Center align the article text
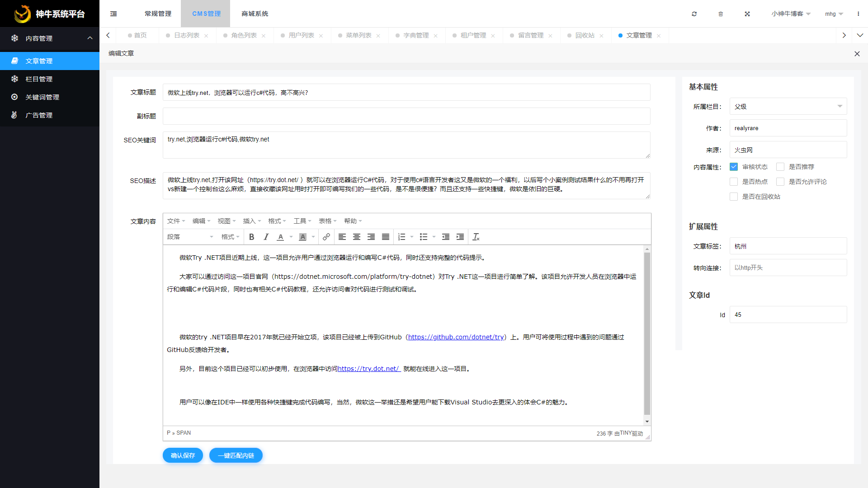Viewport: 868px width, 488px height. point(357,236)
